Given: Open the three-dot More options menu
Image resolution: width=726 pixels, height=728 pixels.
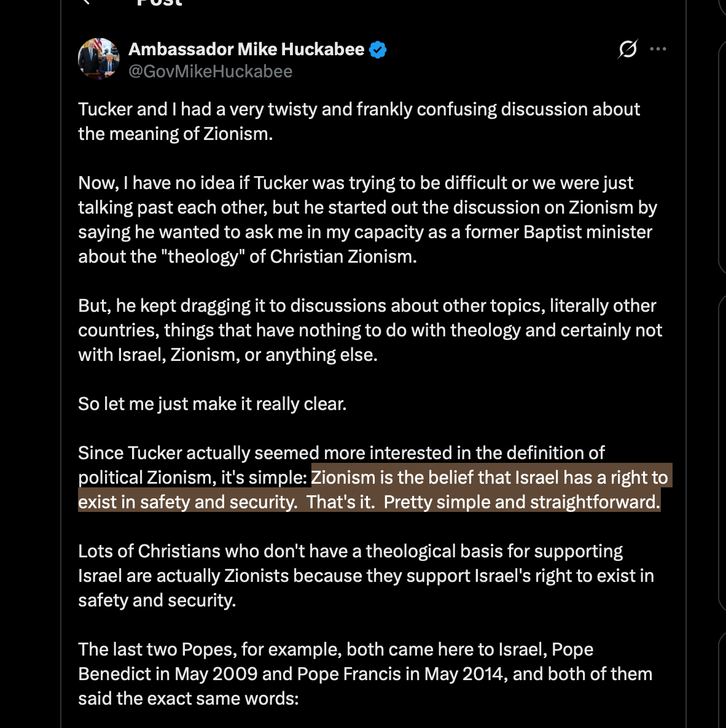Looking at the screenshot, I should (658, 48).
